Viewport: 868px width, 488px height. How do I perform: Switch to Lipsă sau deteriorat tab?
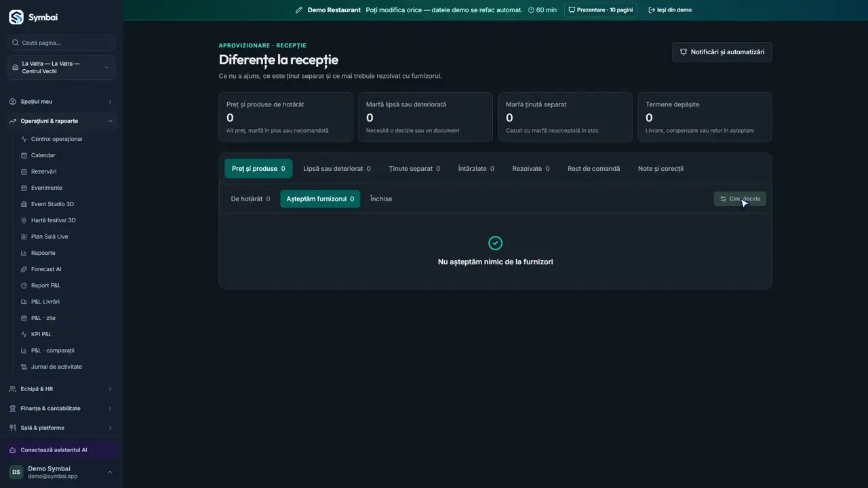click(337, 169)
